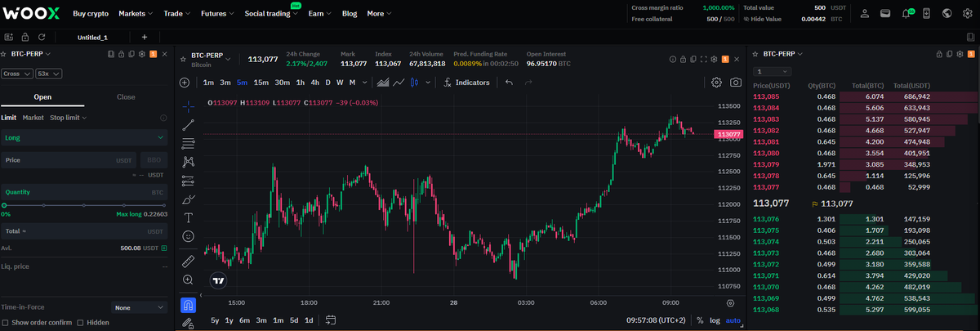Open the 53x leverage dropdown
The image size is (980, 331).
click(50, 74)
